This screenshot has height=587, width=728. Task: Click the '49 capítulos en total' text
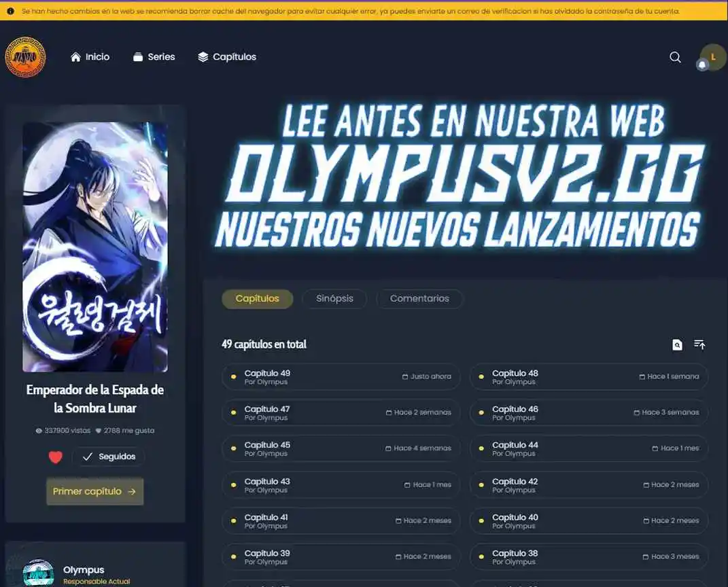(264, 344)
